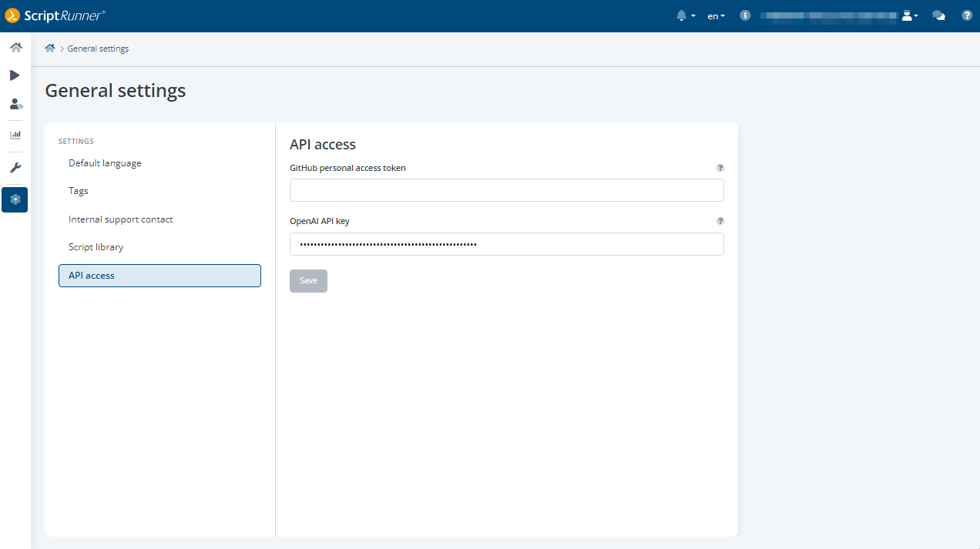Viewport: 980px width, 549px height.
Task: Expand the notifications bell dropdown
Action: coord(685,15)
